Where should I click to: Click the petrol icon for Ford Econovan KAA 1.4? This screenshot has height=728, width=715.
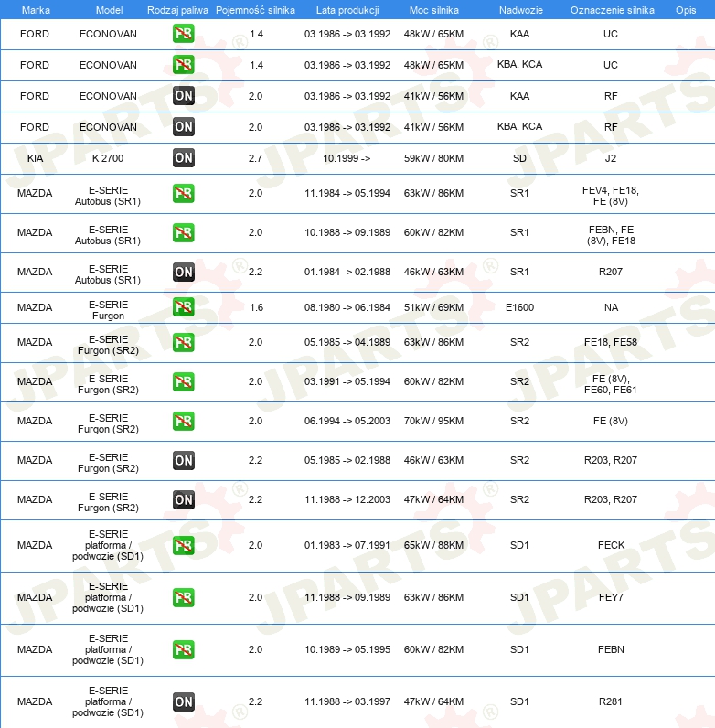(x=184, y=34)
